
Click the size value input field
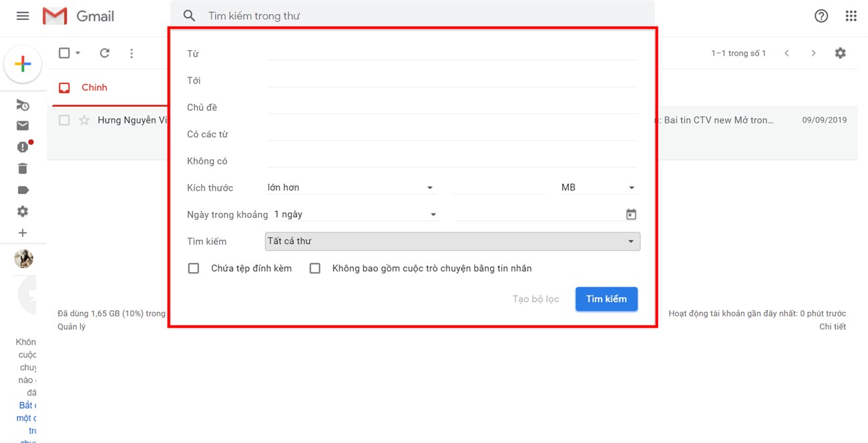point(499,187)
